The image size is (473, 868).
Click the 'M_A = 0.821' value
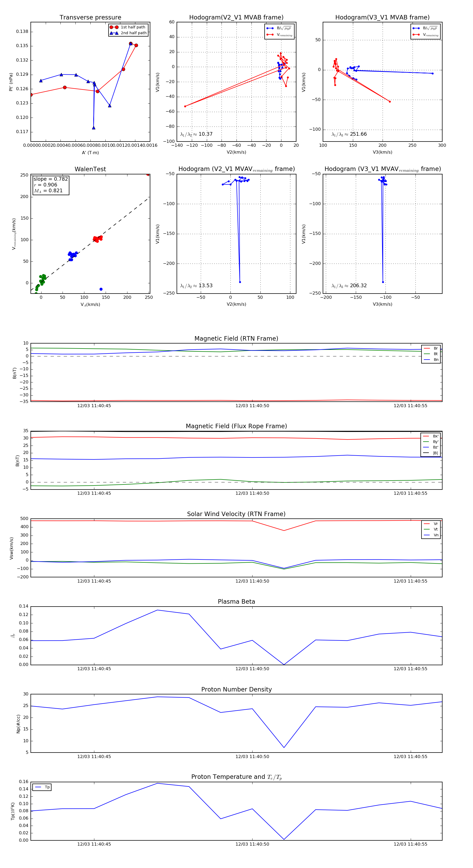click(48, 191)
